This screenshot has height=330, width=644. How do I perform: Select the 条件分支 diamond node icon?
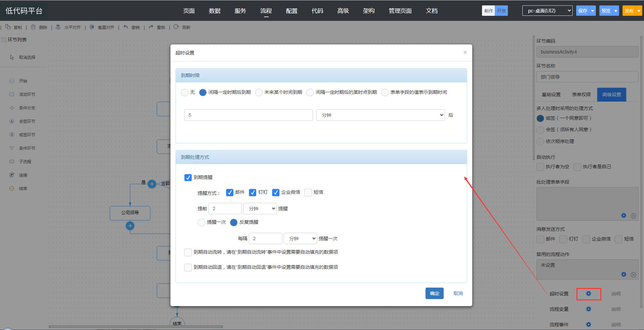[x=12, y=108]
